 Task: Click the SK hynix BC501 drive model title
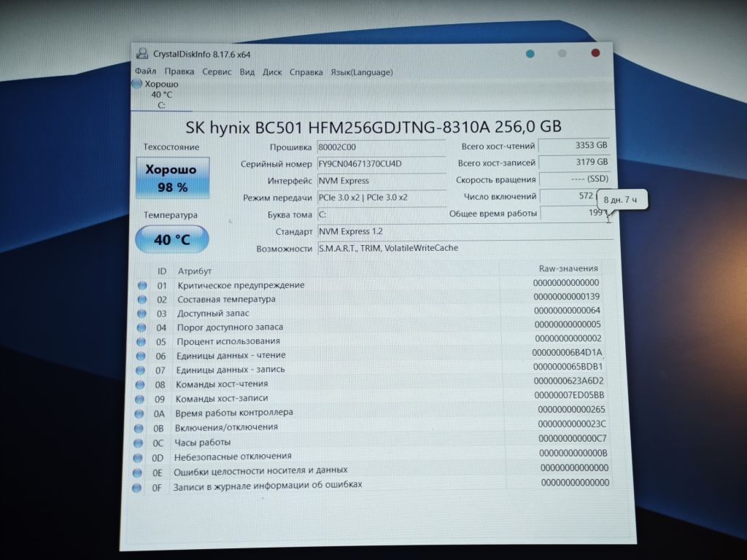pos(373,127)
